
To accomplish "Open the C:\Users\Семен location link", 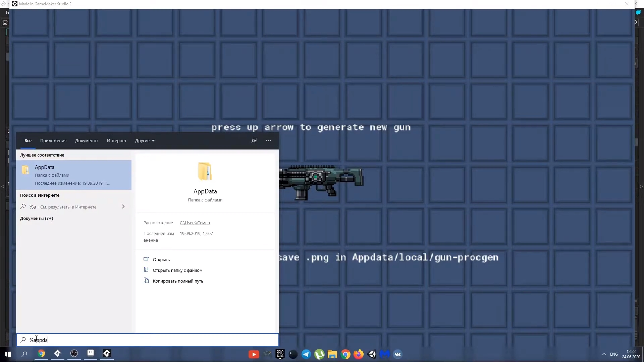I will tap(195, 223).
